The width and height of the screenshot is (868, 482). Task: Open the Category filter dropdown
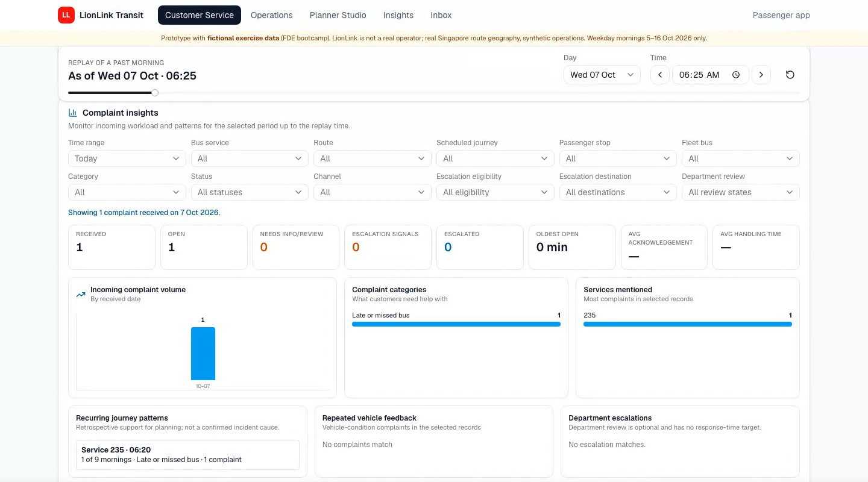[x=127, y=192]
